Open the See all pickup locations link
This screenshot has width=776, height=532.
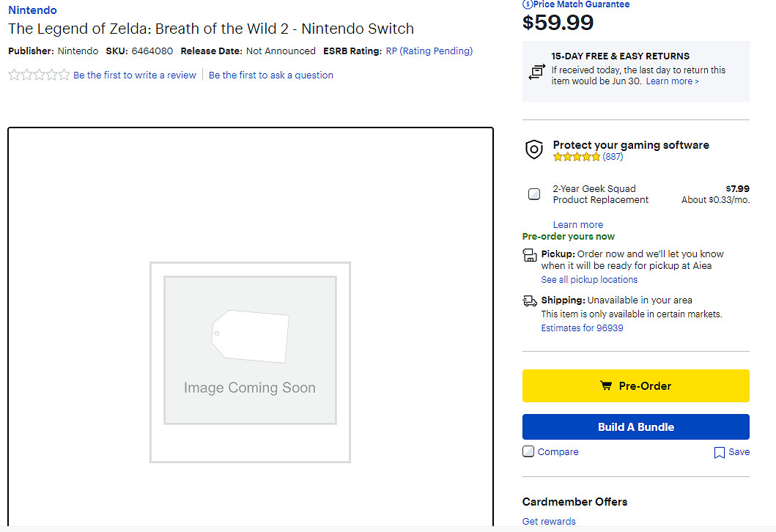click(589, 280)
